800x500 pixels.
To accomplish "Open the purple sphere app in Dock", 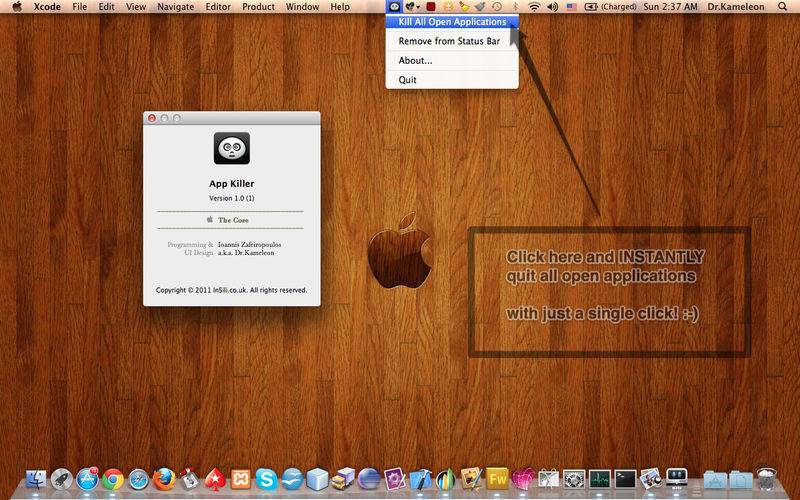I will (368, 480).
